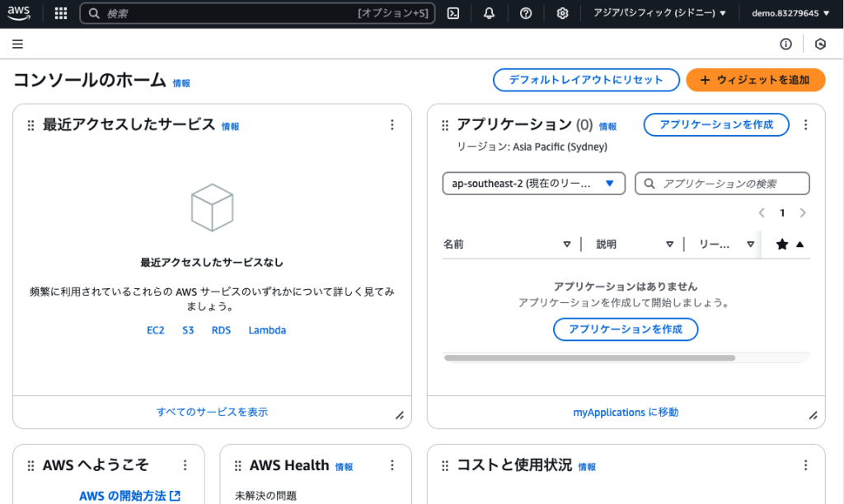The height and width of the screenshot is (504, 844).
Task: Click the 未解決の問題 label
Action: 265,496
